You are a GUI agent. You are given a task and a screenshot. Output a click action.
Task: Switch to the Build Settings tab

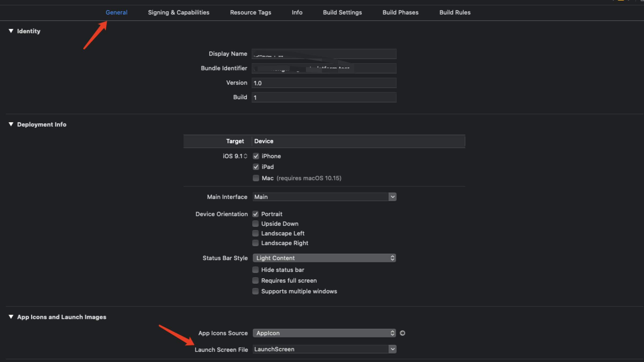(342, 12)
